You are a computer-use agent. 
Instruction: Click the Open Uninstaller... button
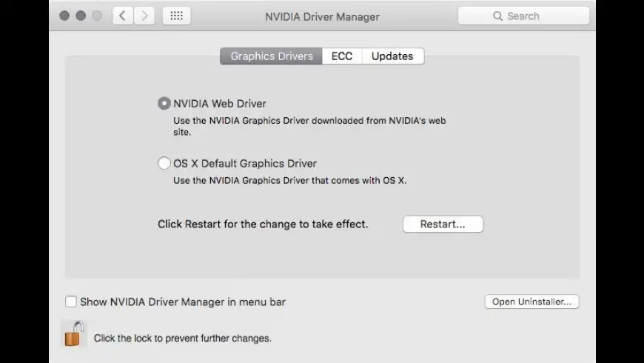[531, 302]
